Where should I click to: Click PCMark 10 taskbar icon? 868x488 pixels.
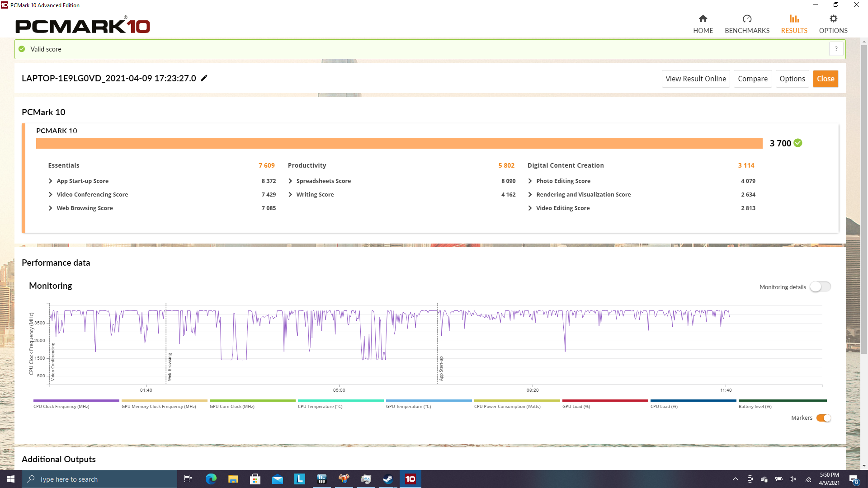(x=410, y=479)
